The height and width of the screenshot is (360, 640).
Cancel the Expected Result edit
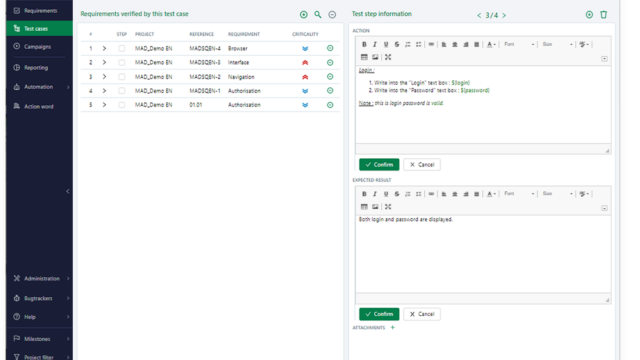[422, 314]
